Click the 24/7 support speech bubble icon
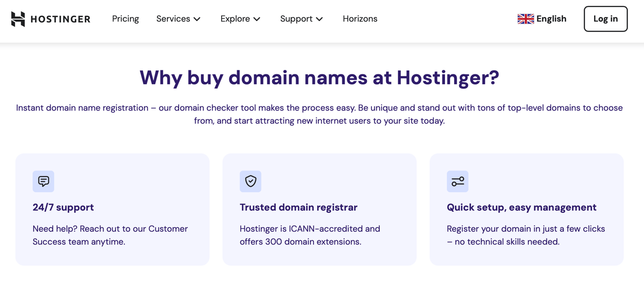Image resolution: width=644 pixels, height=297 pixels. [43, 181]
